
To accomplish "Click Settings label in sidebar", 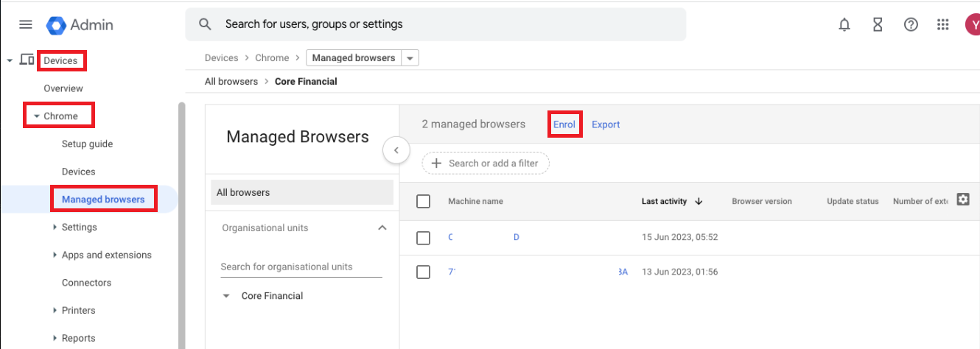I will tap(80, 228).
